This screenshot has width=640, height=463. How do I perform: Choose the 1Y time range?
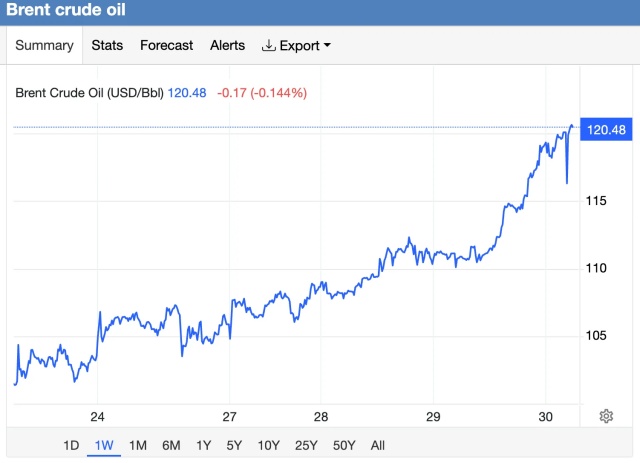pyautogui.click(x=203, y=445)
